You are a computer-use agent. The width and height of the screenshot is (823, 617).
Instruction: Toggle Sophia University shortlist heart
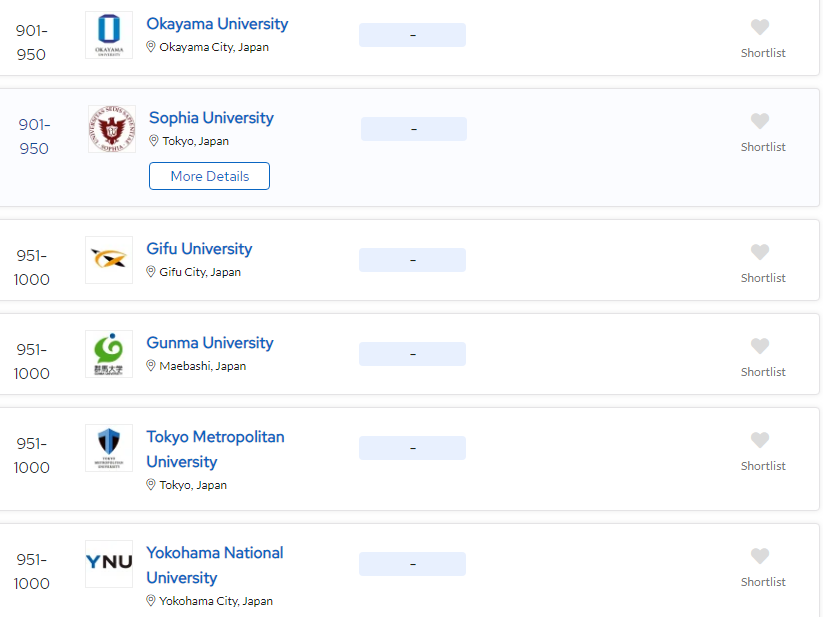(x=759, y=121)
